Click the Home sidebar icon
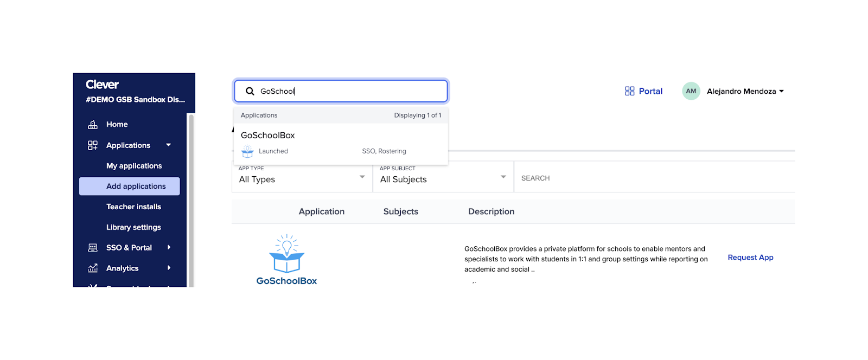This screenshot has height=360, width=868. [x=93, y=125]
